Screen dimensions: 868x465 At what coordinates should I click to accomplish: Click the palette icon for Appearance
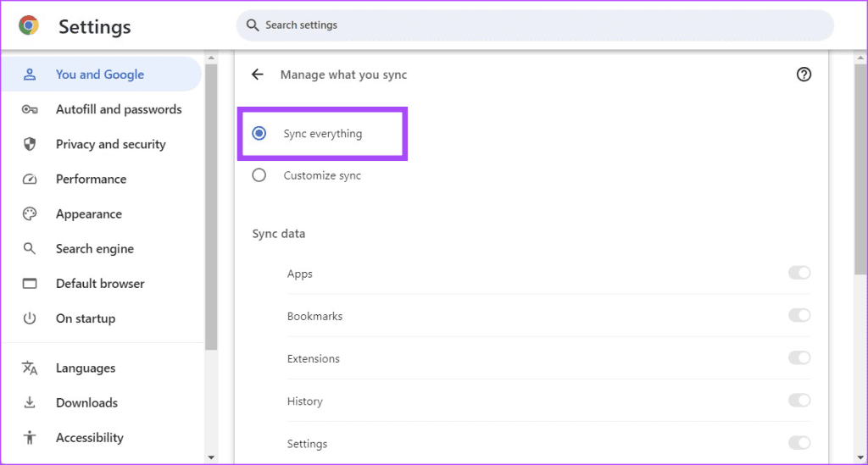(30, 213)
